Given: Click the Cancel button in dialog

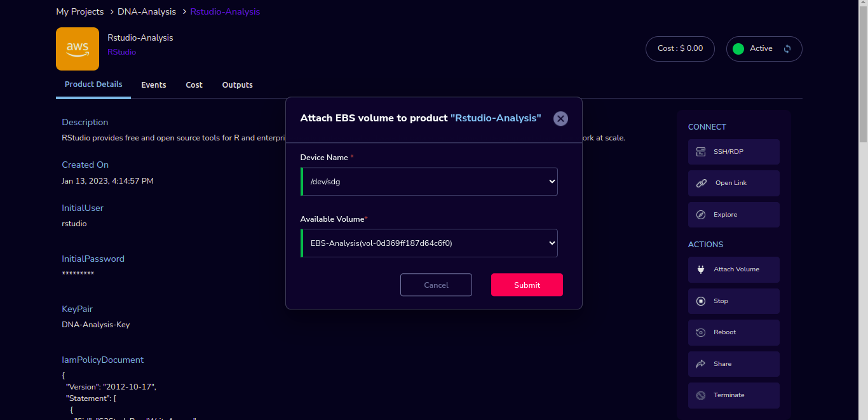Looking at the screenshot, I should pyautogui.click(x=436, y=285).
